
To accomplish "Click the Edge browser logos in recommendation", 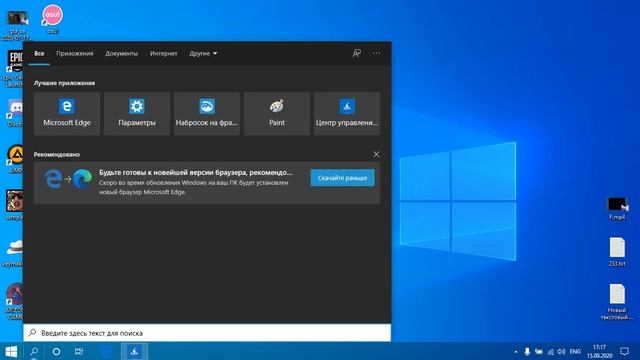I will (68, 180).
